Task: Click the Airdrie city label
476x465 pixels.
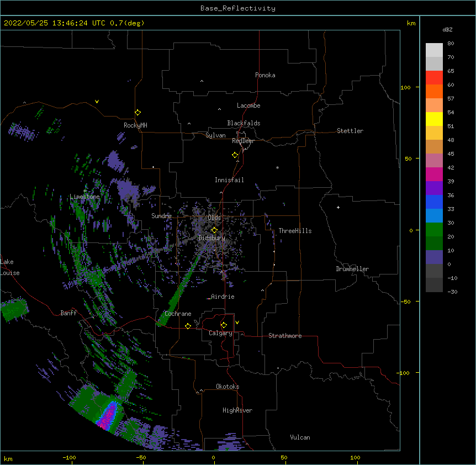Action: 223,297
